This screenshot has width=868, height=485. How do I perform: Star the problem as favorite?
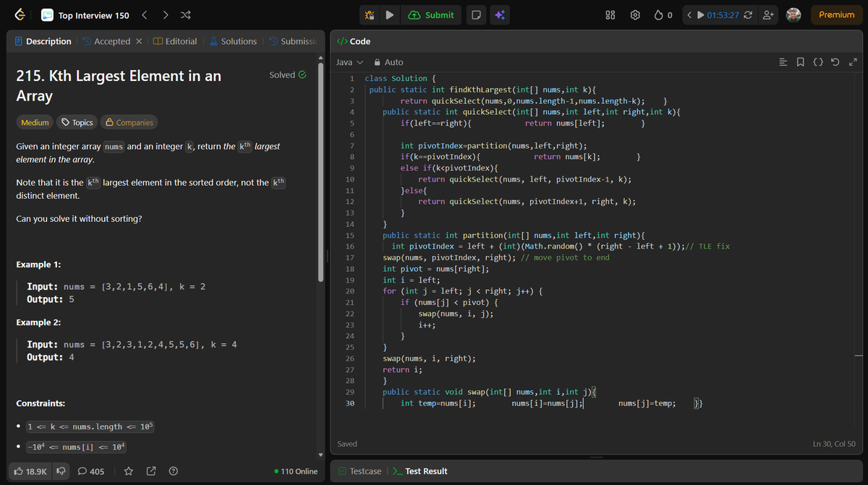(x=128, y=471)
